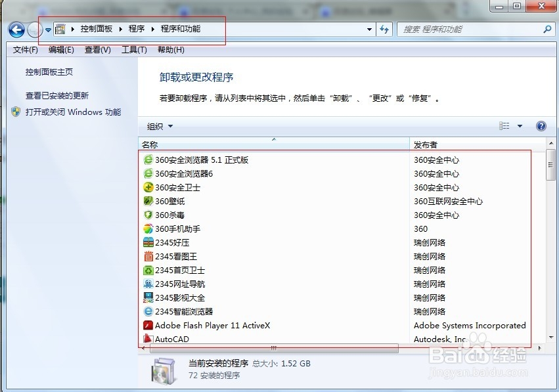Sort list by 名称 column header
Screen dimensions: 559x392
[x=274, y=144]
